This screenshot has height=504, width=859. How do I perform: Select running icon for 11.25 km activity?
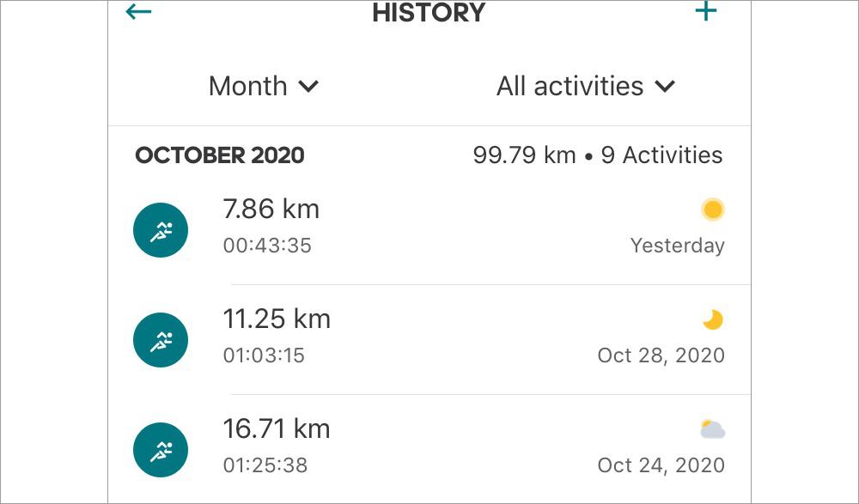click(161, 340)
